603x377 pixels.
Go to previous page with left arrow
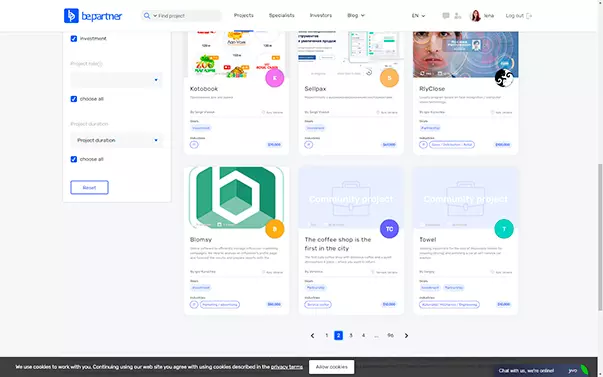312,335
